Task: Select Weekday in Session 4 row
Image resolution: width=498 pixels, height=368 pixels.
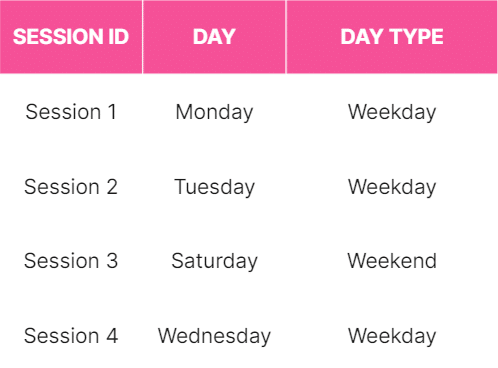Action: coord(392,336)
